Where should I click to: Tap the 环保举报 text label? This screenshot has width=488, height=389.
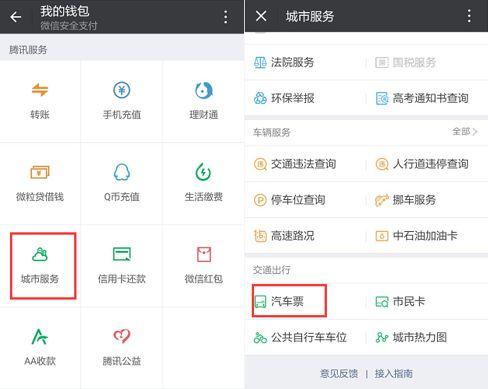point(293,98)
